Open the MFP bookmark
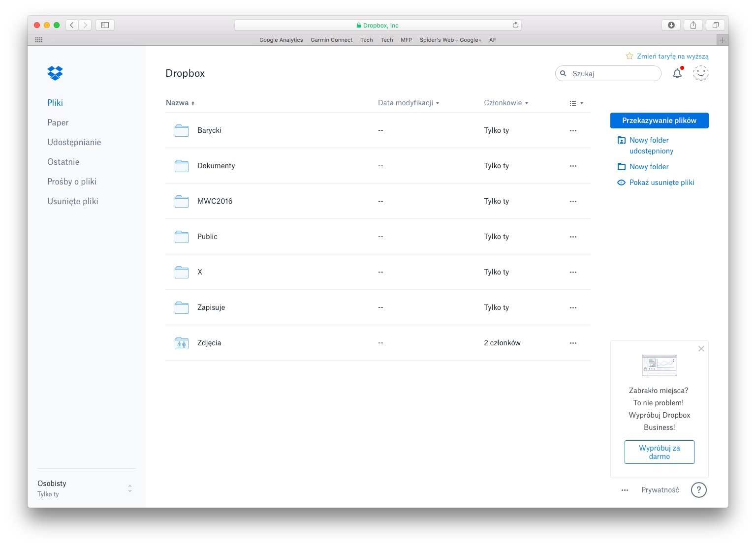756x547 pixels. (x=406, y=40)
